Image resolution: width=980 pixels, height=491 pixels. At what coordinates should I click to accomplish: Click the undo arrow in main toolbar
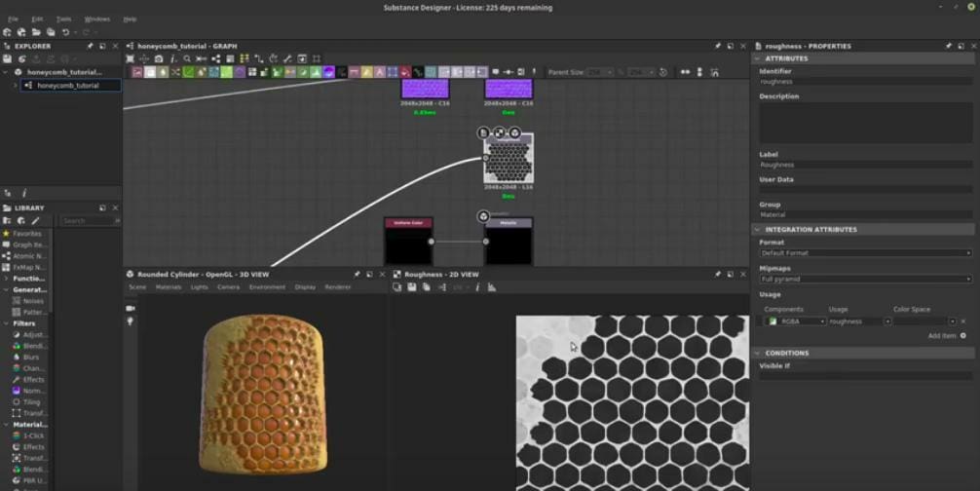pos(65,32)
